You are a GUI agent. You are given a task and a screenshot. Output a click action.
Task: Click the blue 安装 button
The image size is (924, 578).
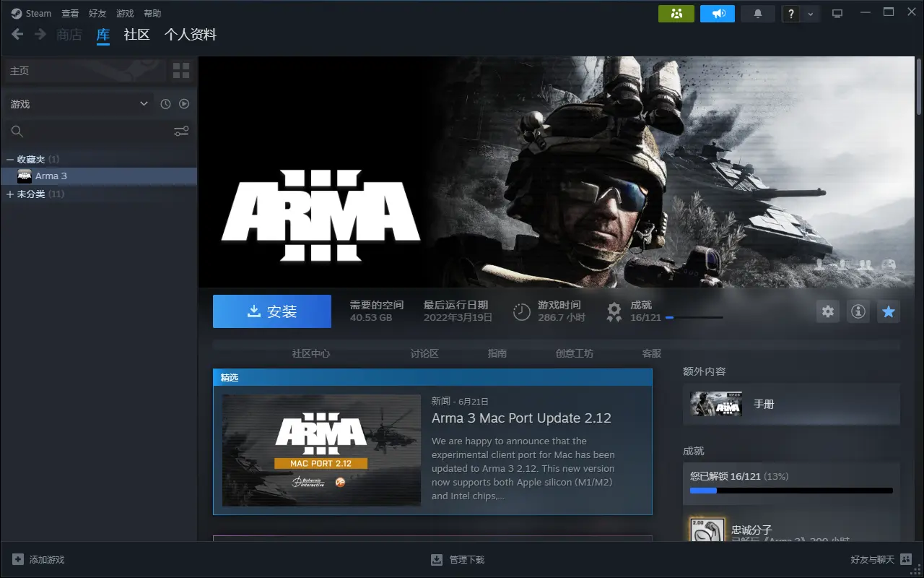pyautogui.click(x=272, y=311)
